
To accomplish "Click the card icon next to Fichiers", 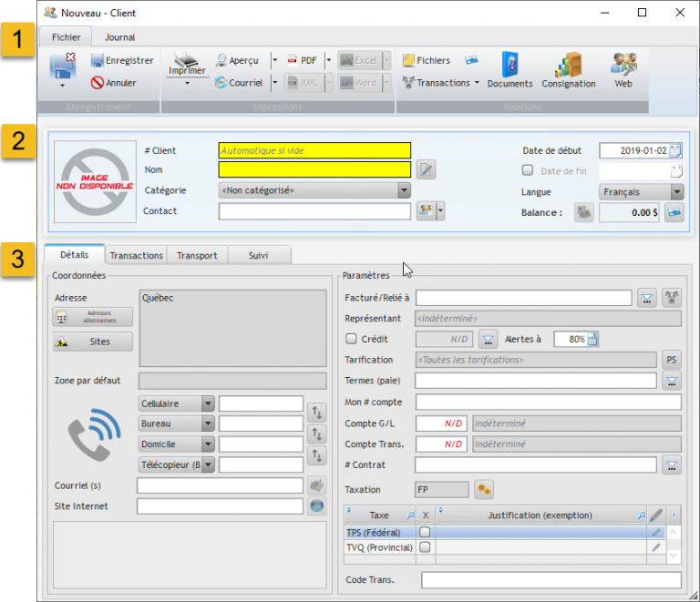I will click(471, 60).
